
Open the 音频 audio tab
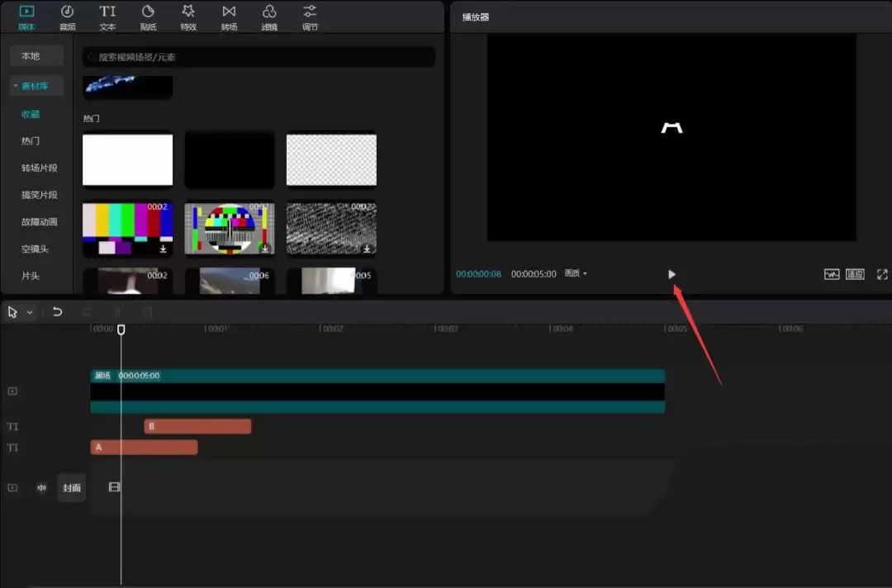[67, 17]
